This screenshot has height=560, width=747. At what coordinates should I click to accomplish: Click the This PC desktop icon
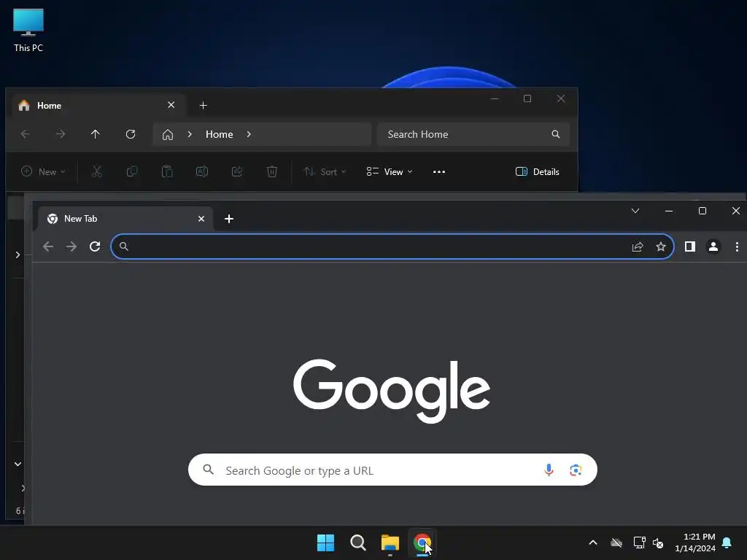(x=28, y=30)
